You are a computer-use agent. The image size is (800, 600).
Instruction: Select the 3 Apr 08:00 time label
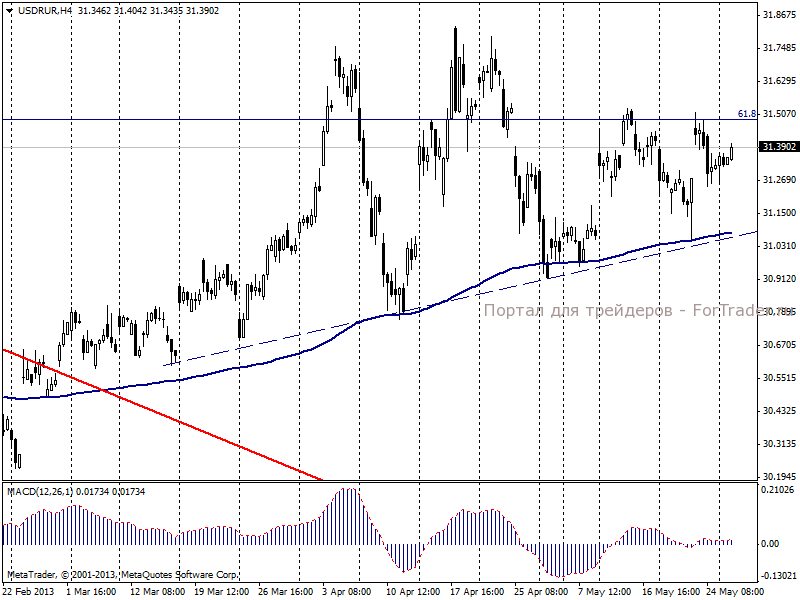coord(347,592)
